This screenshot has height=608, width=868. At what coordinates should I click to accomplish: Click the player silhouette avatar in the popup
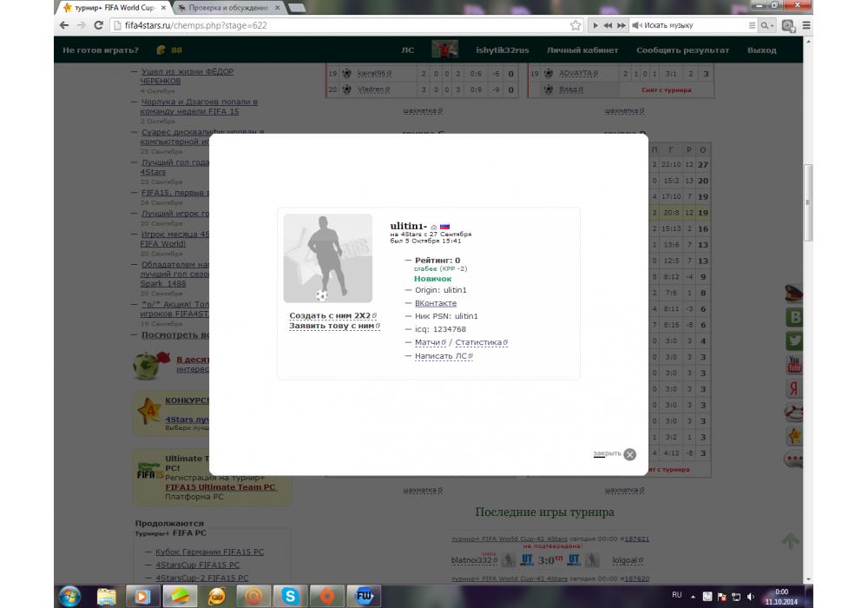tap(328, 258)
